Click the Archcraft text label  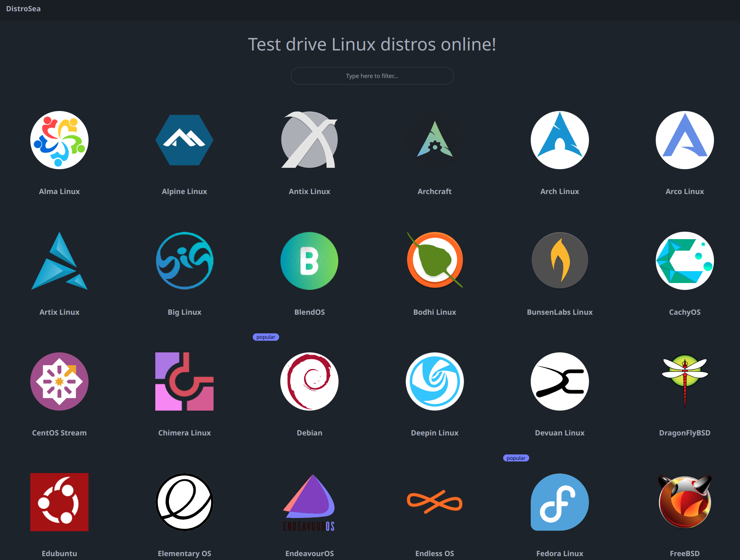[x=435, y=191]
